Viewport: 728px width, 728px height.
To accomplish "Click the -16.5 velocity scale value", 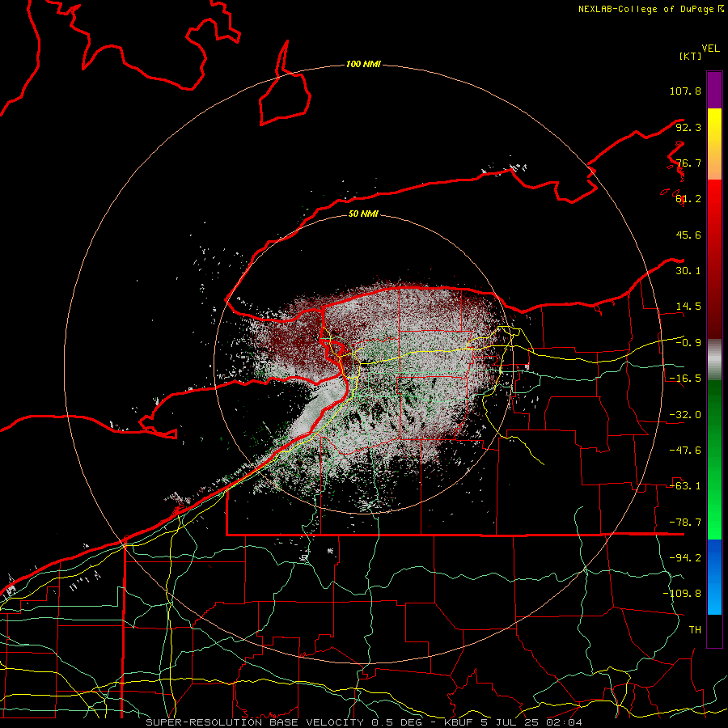I will pos(685,379).
